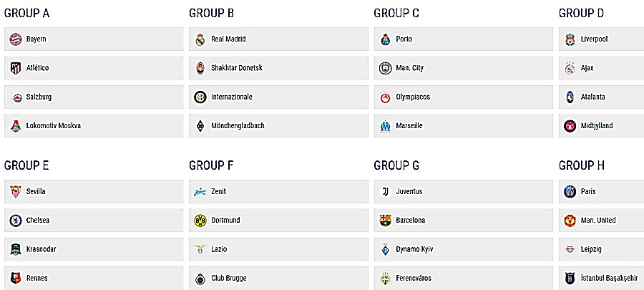Click the Internazionale team row
Image resolution: width=644 pixels, height=290 pixels.
278,97
